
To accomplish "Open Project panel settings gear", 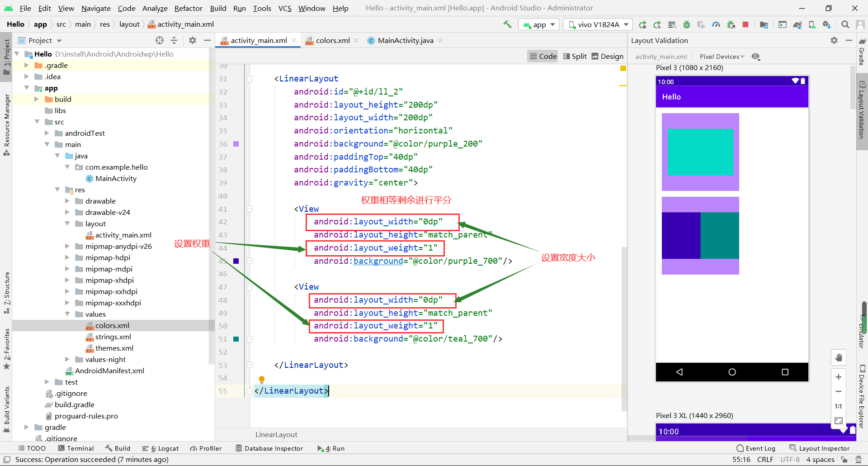I will (x=193, y=40).
